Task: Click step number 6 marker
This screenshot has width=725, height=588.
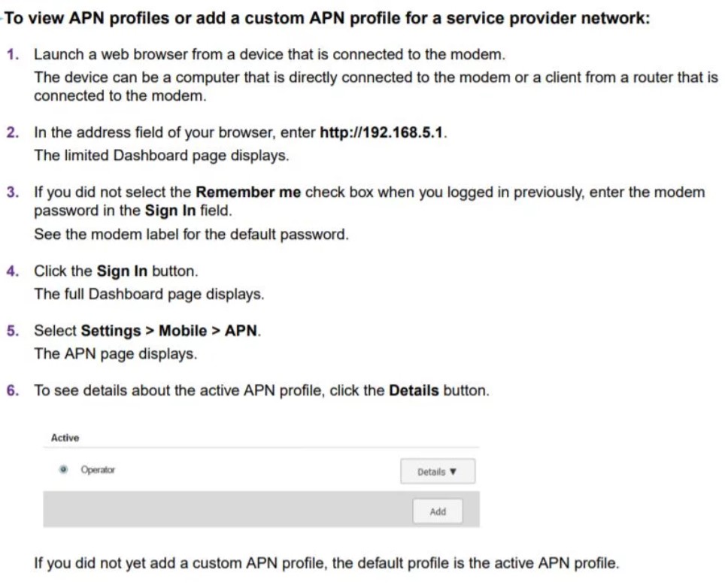Action: [13, 390]
